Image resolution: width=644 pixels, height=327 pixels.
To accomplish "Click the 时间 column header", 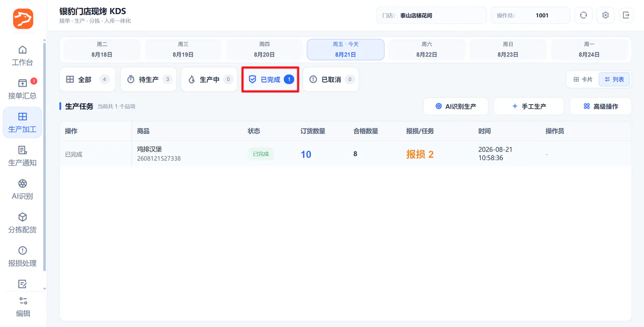I will pyautogui.click(x=485, y=131).
